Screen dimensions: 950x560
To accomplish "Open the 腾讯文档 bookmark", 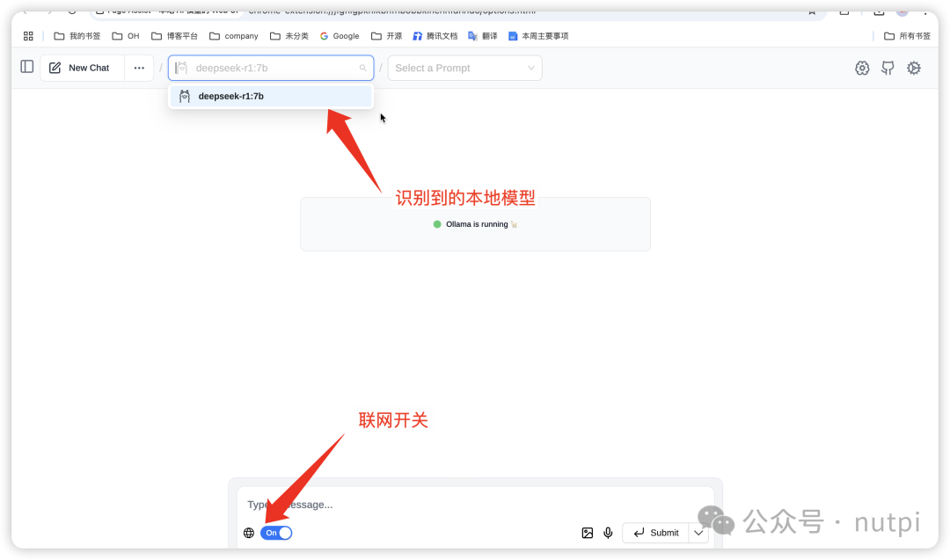I will coord(435,36).
